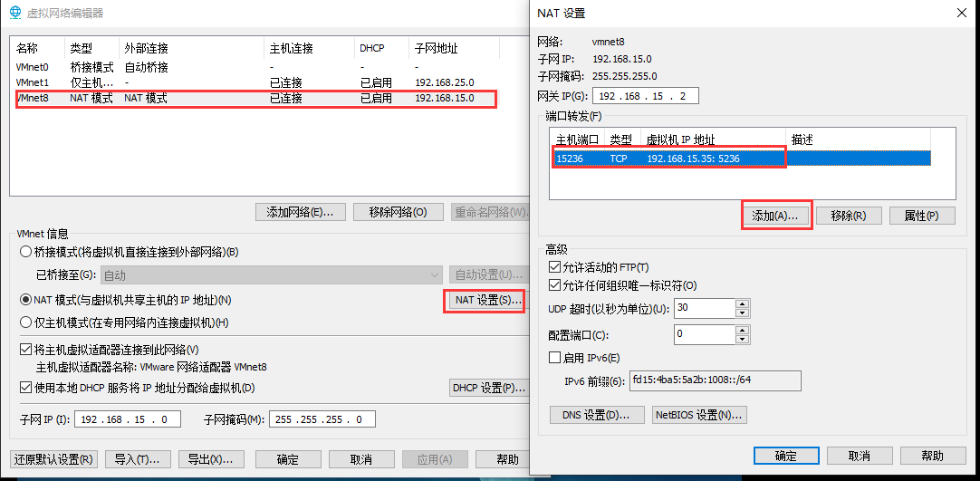Image resolution: width=980 pixels, height=481 pixels.
Task: Select the NAT 模式 radio button
Action: pos(25,300)
